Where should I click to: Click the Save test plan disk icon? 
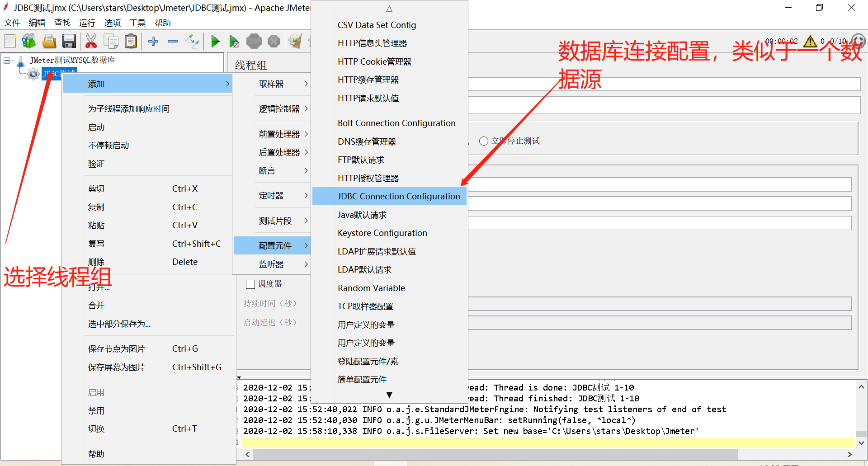69,41
